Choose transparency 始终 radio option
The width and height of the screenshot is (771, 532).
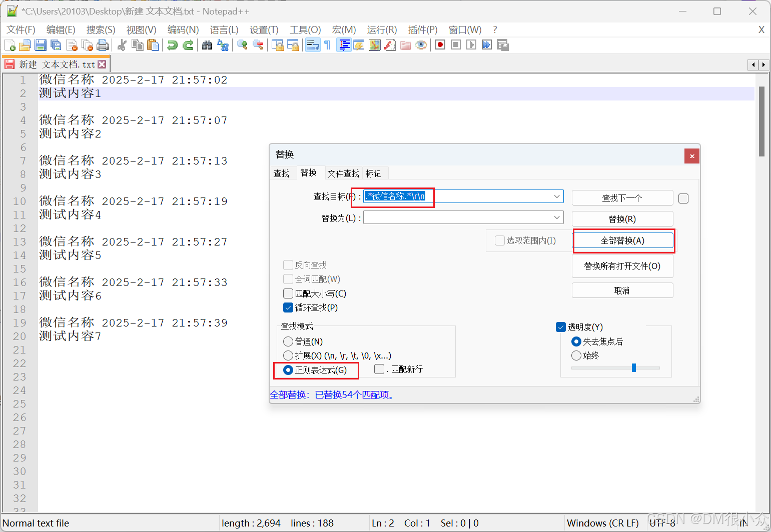pos(576,355)
